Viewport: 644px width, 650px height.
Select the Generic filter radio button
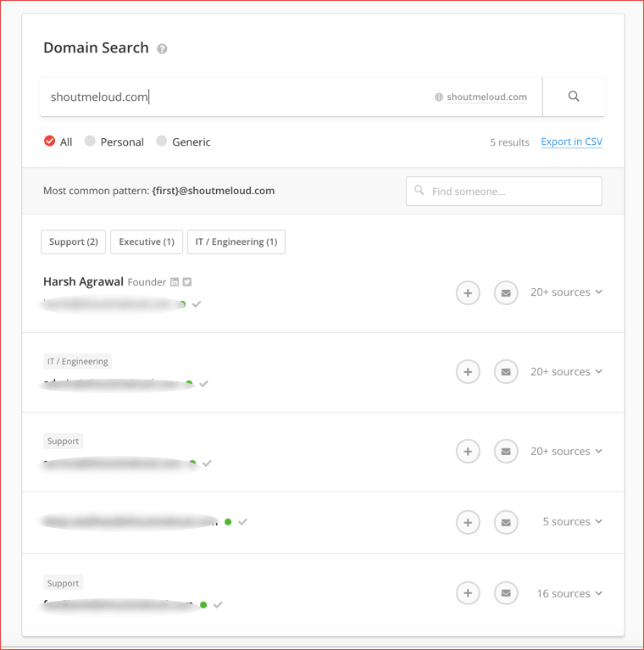tap(162, 141)
